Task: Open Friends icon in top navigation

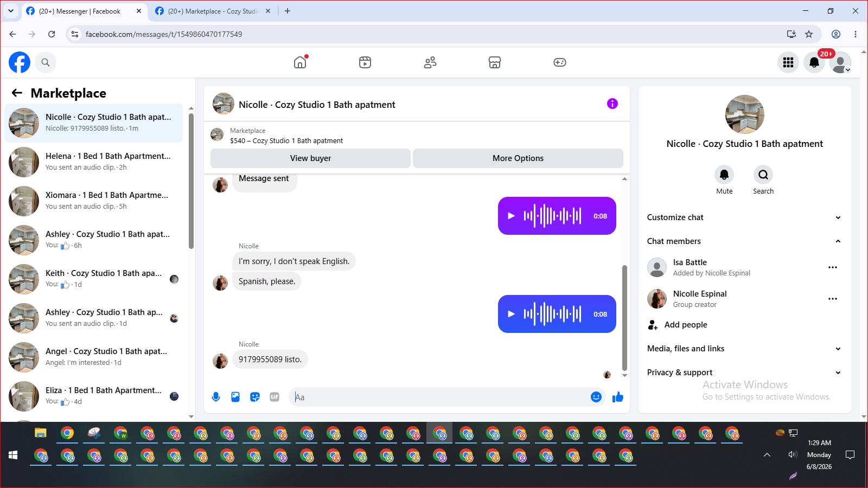Action: point(430,62)
